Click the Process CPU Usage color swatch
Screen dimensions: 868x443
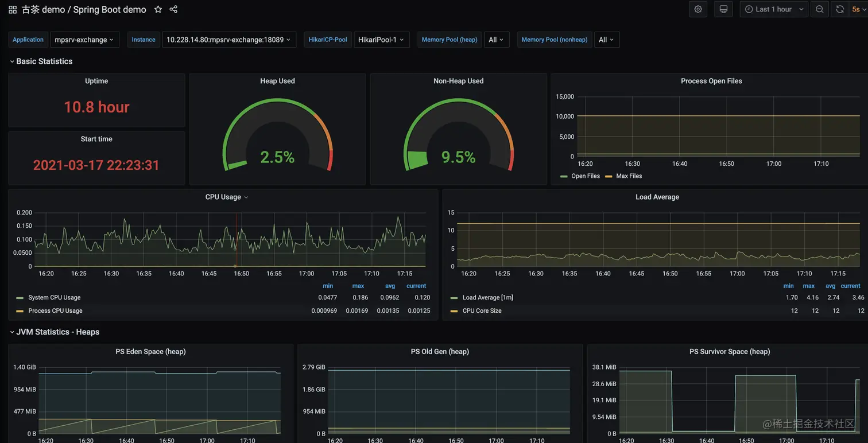(20, 311)
